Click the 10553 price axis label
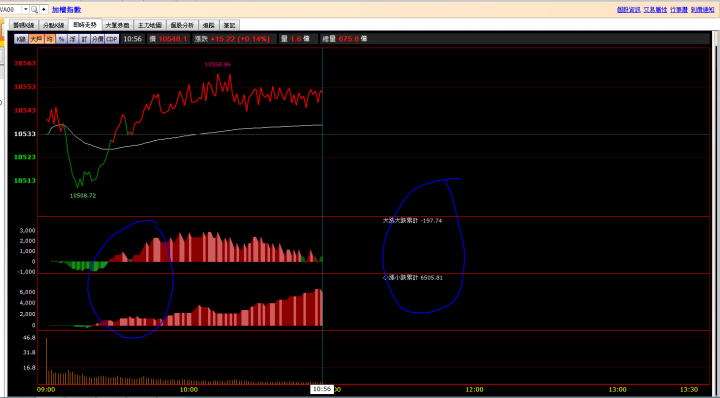 [x=24, y=87]
